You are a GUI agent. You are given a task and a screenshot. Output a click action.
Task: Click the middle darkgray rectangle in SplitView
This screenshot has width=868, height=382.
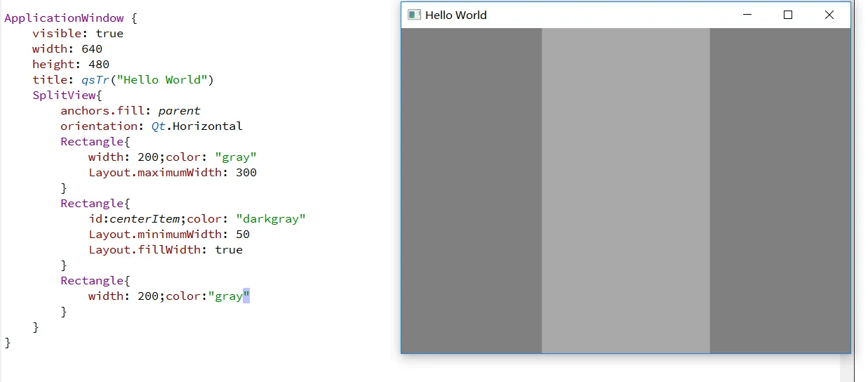[626, 190]
